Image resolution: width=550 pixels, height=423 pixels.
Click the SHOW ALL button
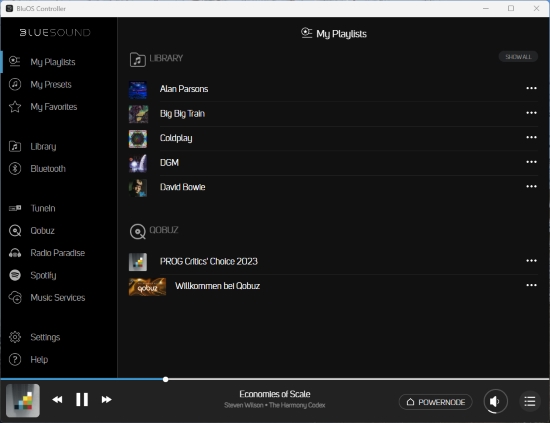pos(518,57)
